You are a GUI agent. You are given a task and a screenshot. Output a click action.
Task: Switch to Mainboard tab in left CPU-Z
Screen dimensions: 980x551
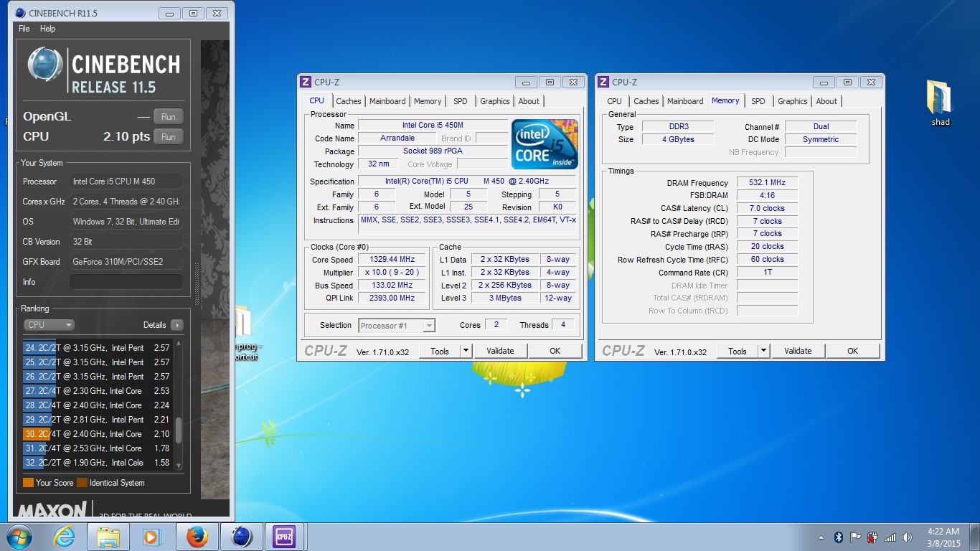[x=387, y=101]
